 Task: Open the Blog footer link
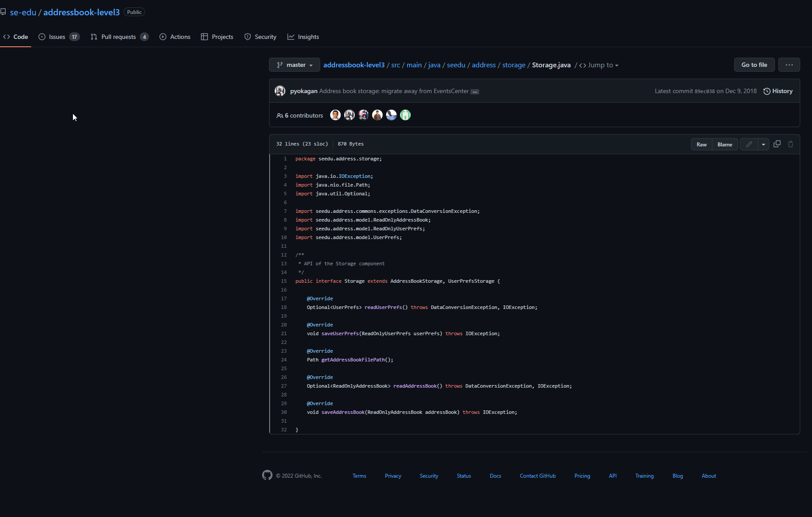[677, 476]
